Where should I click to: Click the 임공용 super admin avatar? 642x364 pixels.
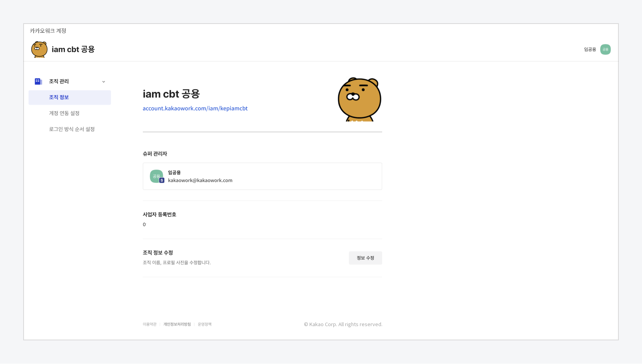click(x=157, y=176)
